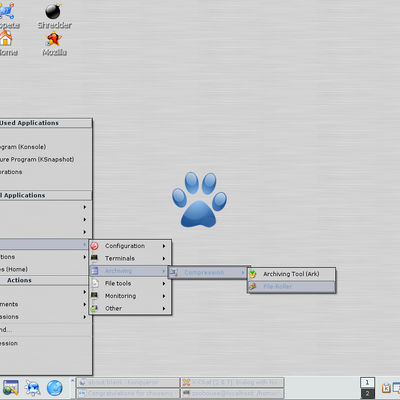Click the Terminals monitor icon
Image resolution: width=400 pixels, height=400 pixels.
point(95,258)
